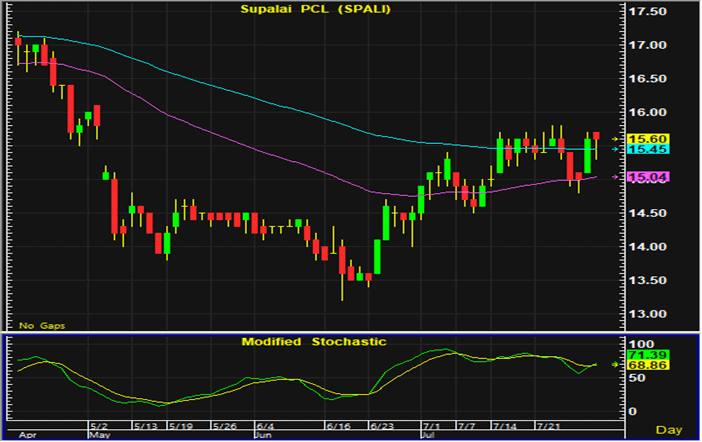Select the Jun month label
The width and height of the screenshot is (702, 442).
click(x=264, y=436)
